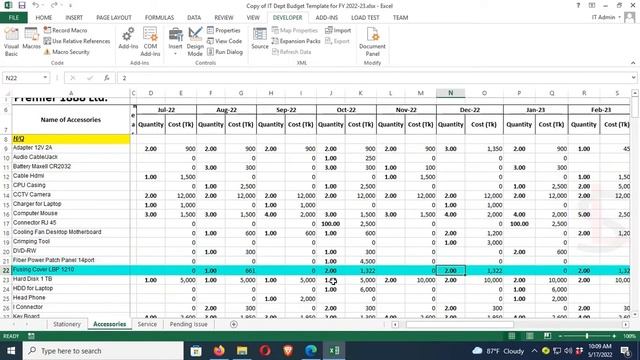This screenshot has width=640, height=360.
Task: Start Record Macro
Action: click(x=65, y=30)
